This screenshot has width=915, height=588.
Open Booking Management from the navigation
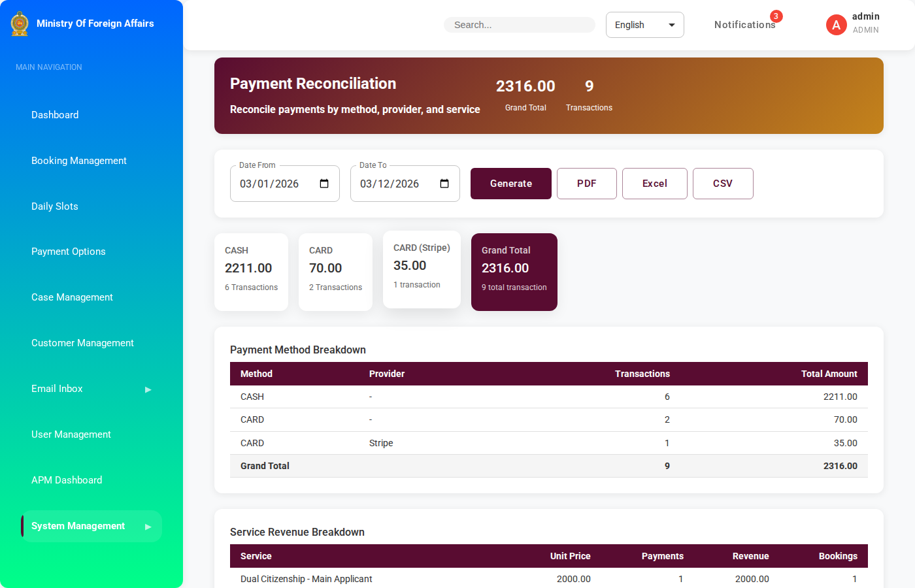point(79,161)
